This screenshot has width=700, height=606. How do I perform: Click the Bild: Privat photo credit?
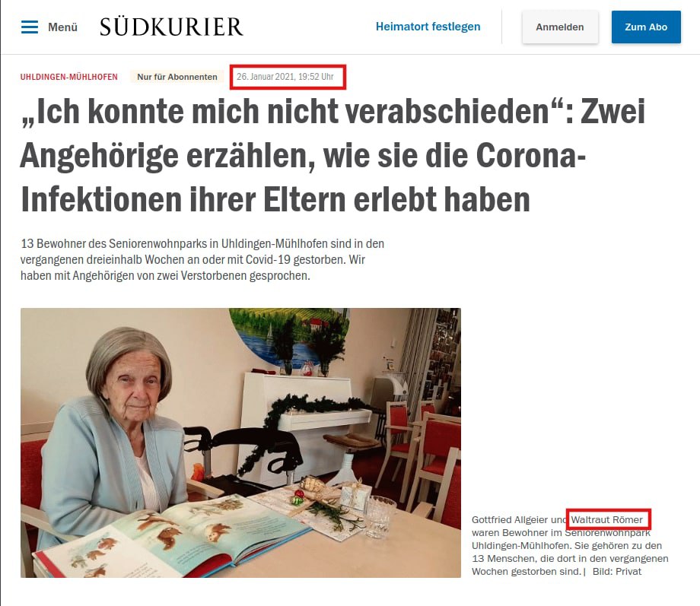(x=617, y=572)
